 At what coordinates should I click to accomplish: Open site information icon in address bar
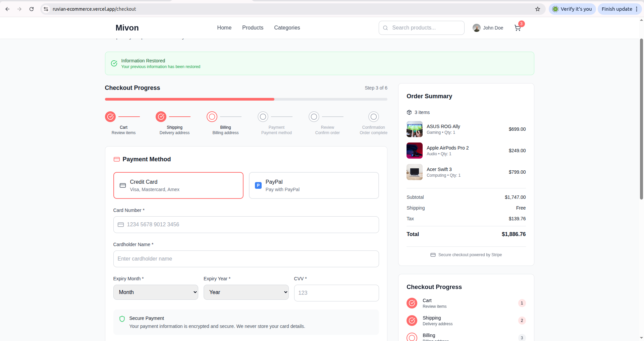point(46,9)
